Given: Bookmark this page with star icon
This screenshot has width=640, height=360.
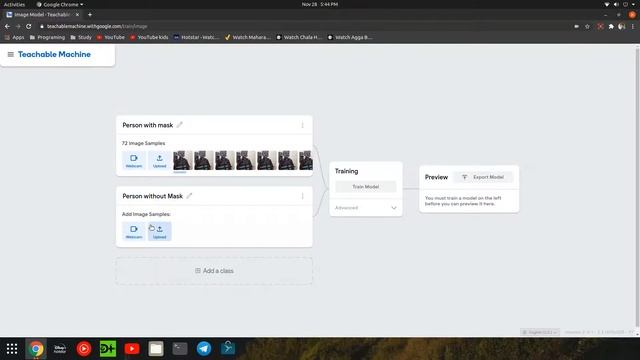Looking at the screenshot, I should (587, 26).
